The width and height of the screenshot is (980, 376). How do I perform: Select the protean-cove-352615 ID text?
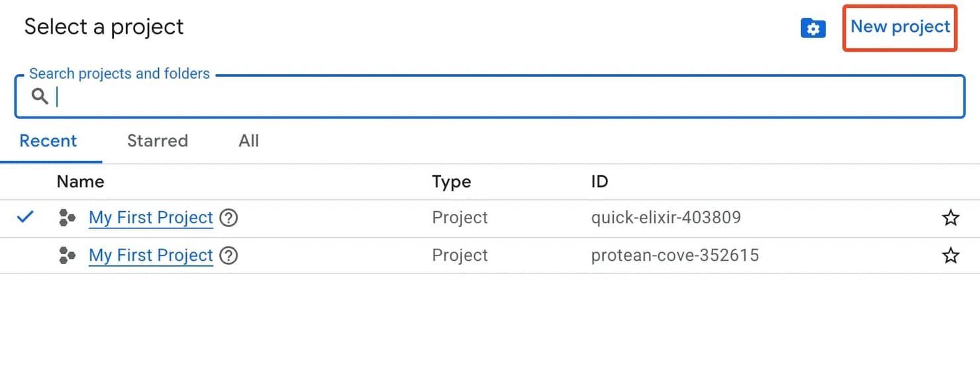point(675,256)
